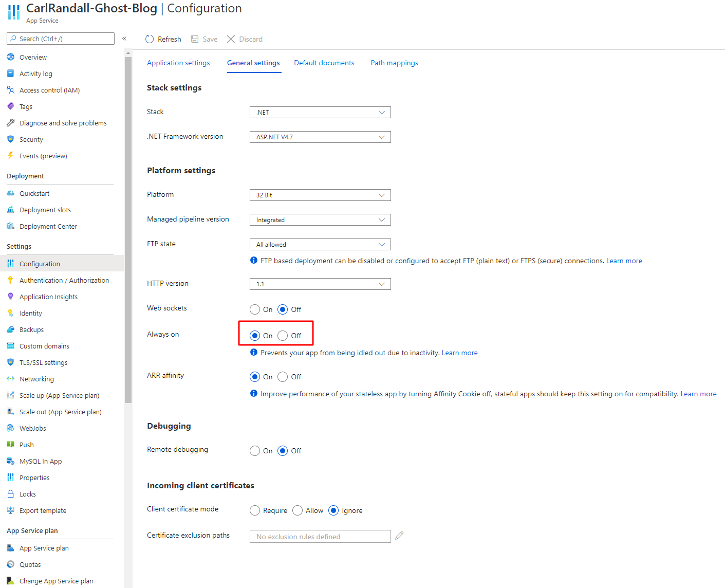Click the Quickstart cloud icon
725x588 pixels.
(10, 193)
